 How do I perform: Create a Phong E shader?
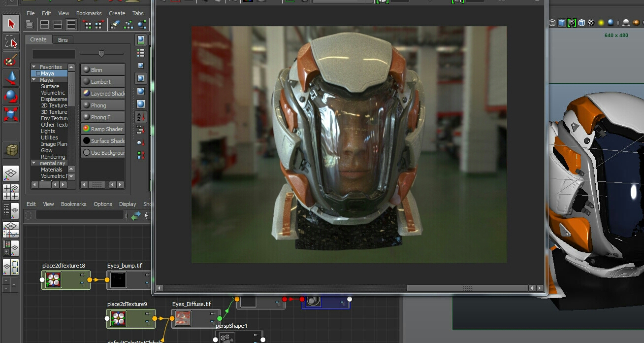coord(102,117)
